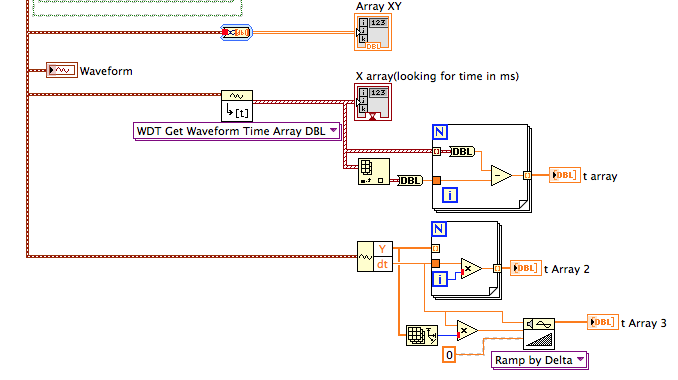Click N count terminal of upper For Loop
This screenshot has height=380, width=678.
440,132
